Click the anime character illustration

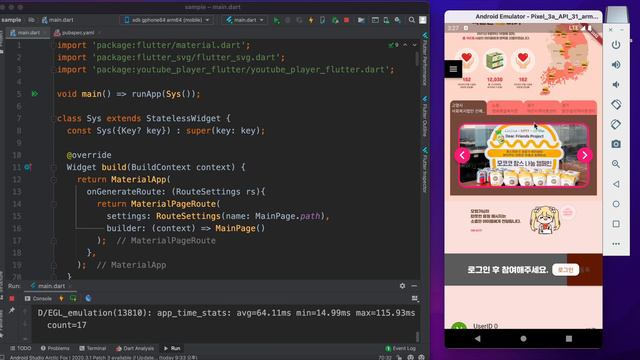pos(545,219)
